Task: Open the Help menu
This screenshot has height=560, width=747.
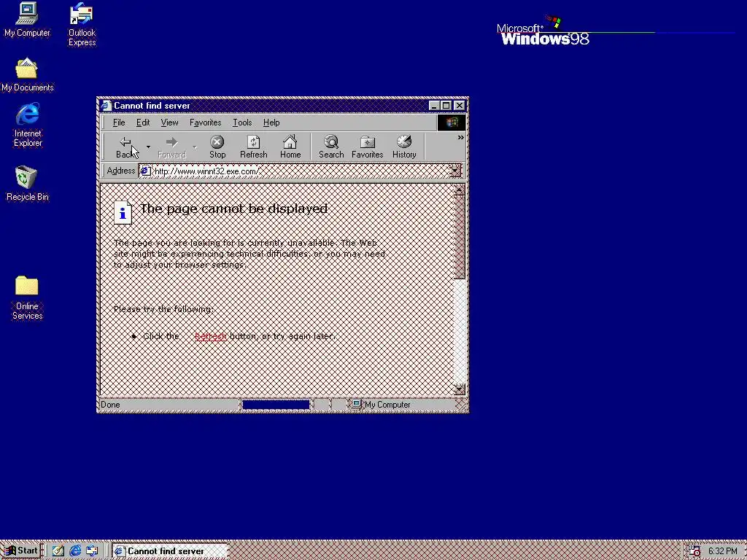Action: coord(271,122)
